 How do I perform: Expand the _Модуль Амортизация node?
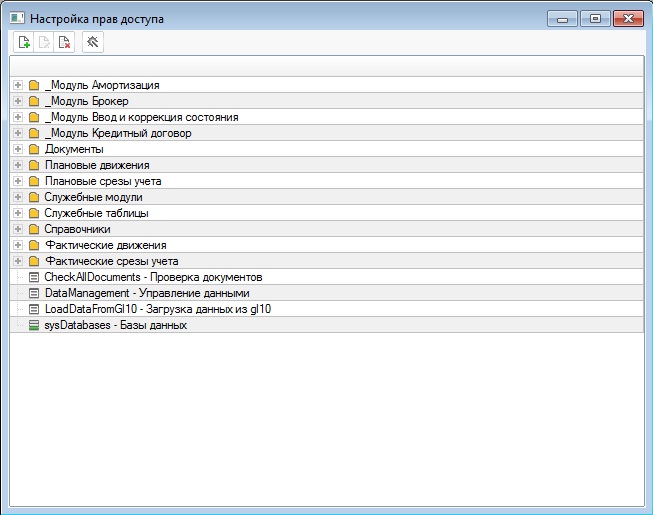coord(18,85)
